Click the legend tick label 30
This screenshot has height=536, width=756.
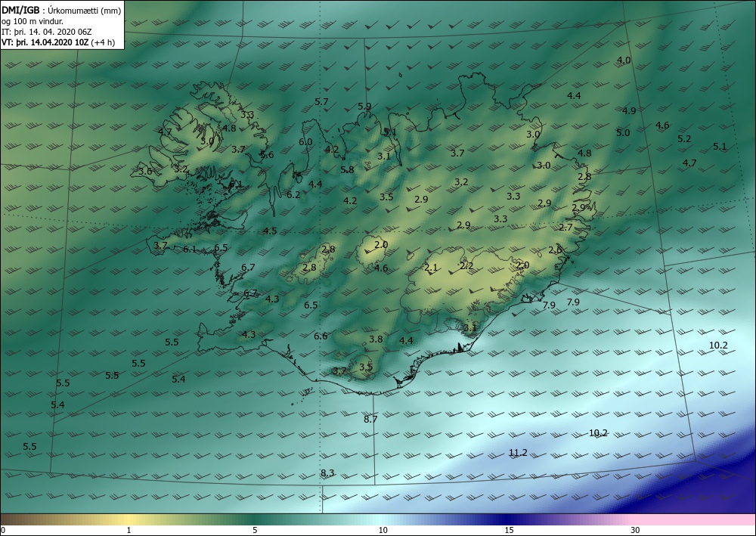coord(635,530)
